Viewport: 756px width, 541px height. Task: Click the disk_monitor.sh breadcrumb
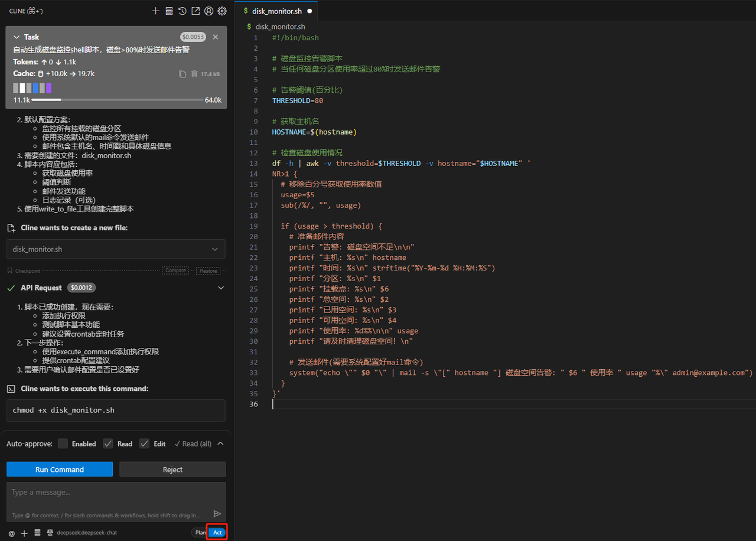tap(281, 27)
